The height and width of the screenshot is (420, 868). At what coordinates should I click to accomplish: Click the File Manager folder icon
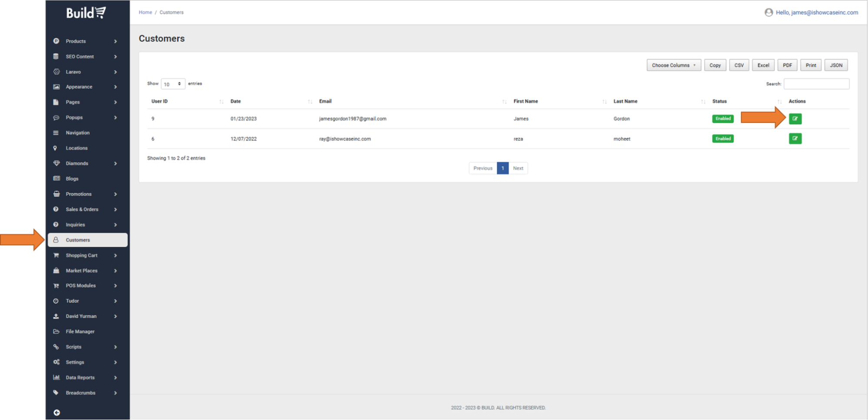[56, 331]
